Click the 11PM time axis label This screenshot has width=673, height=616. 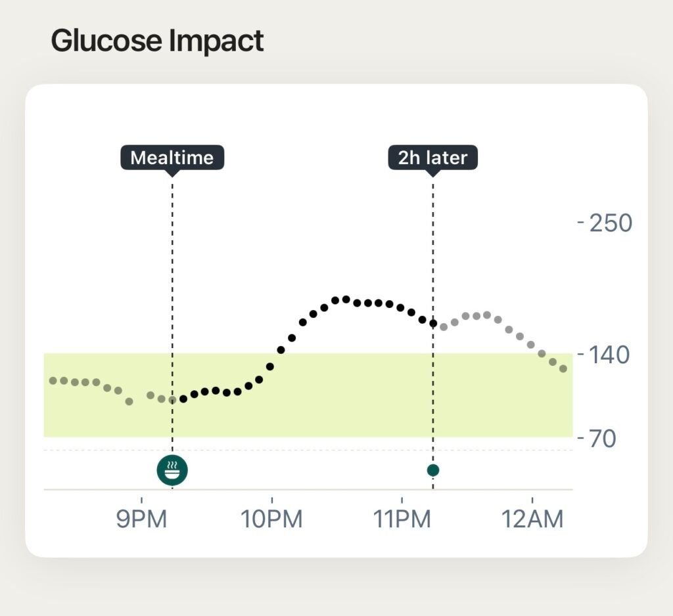coord(401,519)
